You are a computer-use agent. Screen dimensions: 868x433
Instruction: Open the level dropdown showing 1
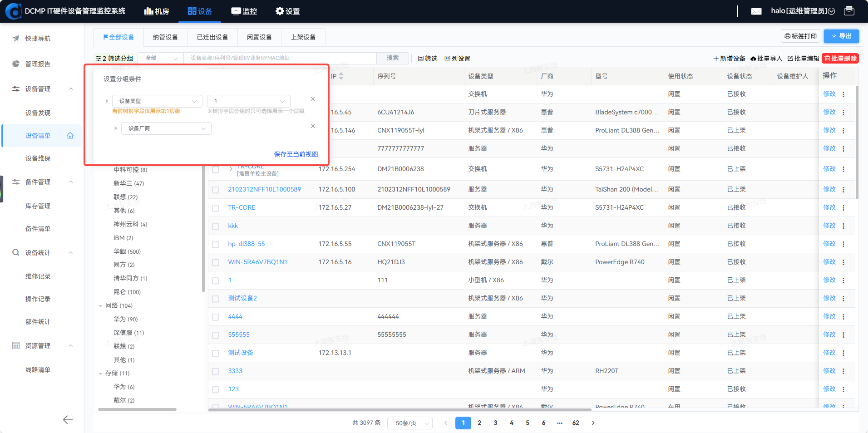click(x=249, y=101)
